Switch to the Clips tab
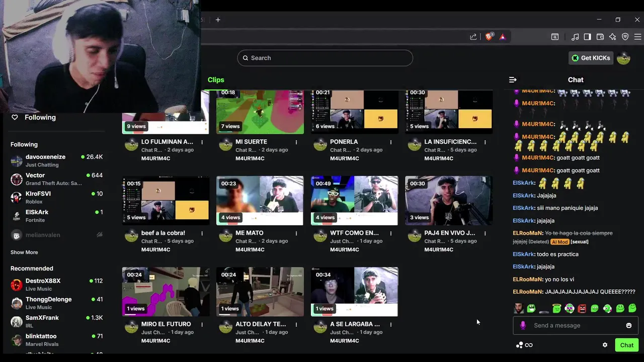 click(216, 79)
